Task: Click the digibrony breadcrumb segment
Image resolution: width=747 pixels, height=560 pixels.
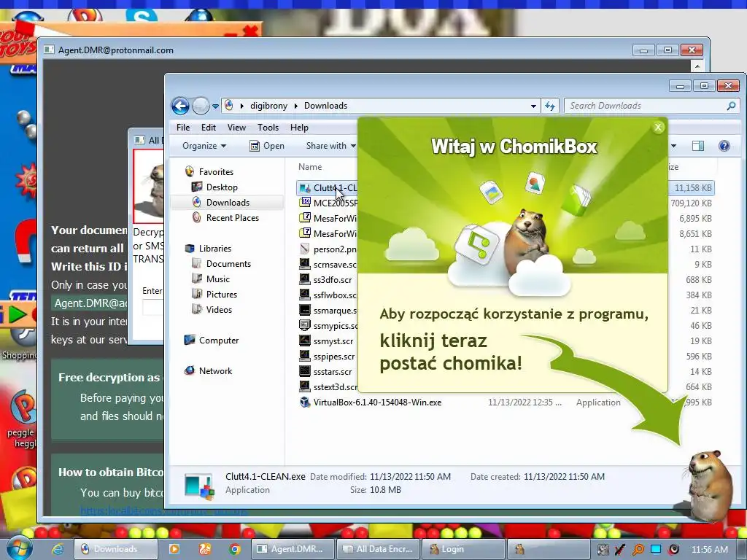Action: pos(268,106)
